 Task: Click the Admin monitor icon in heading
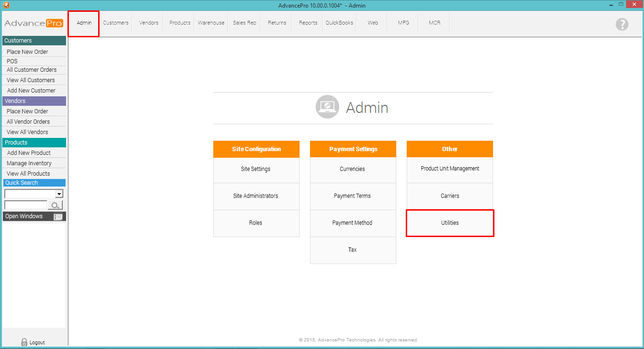pyautogui.click(x=327, y=107)
